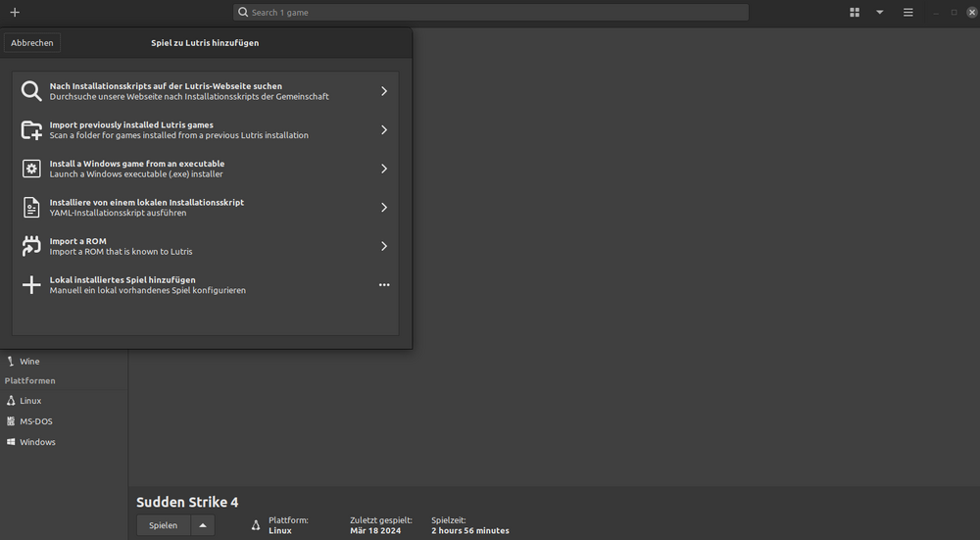Viewport: 980px width, 540px height.
Task: Click the Windows logo icon in sidebar
Action: 11,442
